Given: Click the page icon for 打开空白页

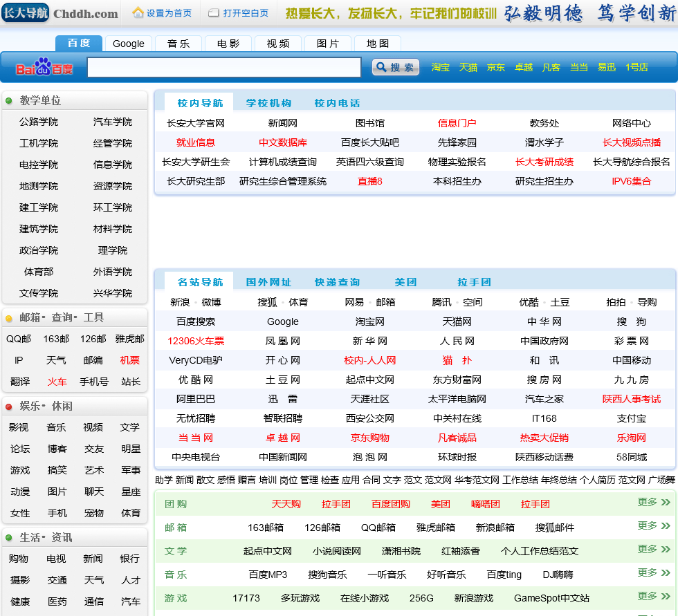Looking at the screenshot, I should tap(214, 13).
